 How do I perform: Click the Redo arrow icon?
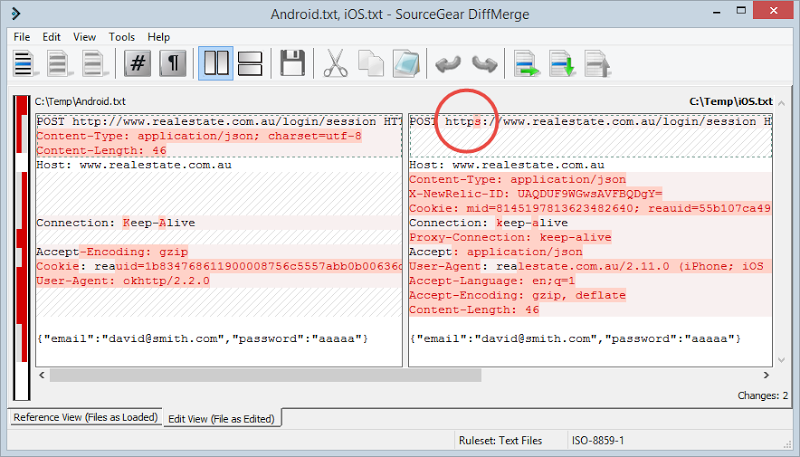(484, 64)
